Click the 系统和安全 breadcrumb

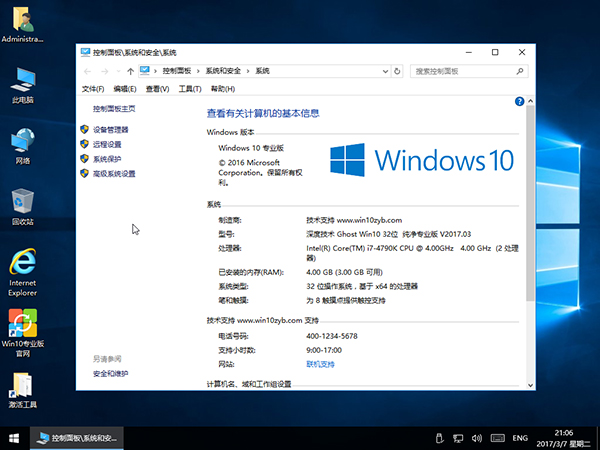[x=223, y=71]
